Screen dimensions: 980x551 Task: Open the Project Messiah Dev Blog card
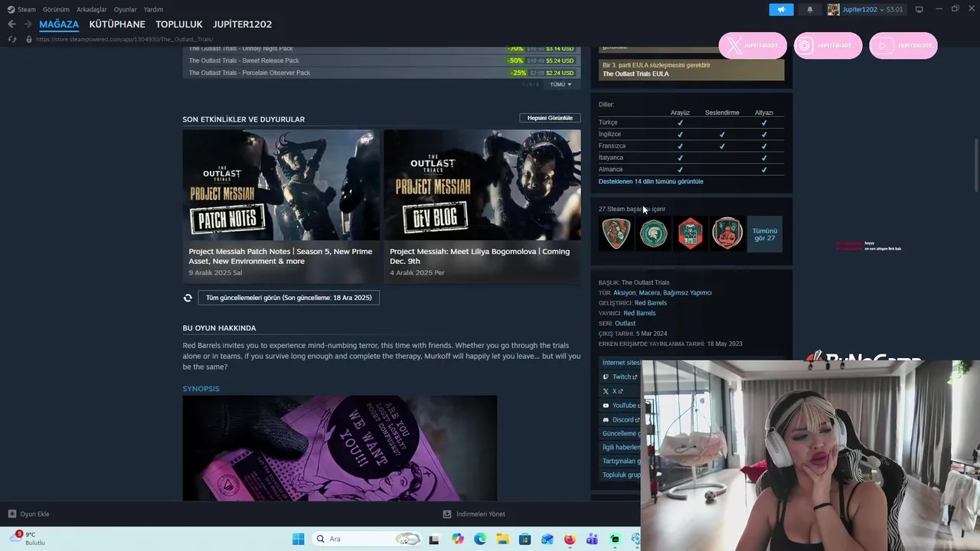(482, 206)
